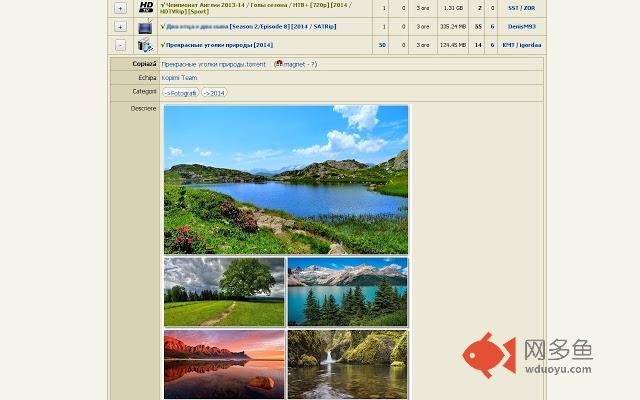This screenshot has height=400, width=640.
Task: Click the 335.24 MB size cell
Action: tap(453, 27)
